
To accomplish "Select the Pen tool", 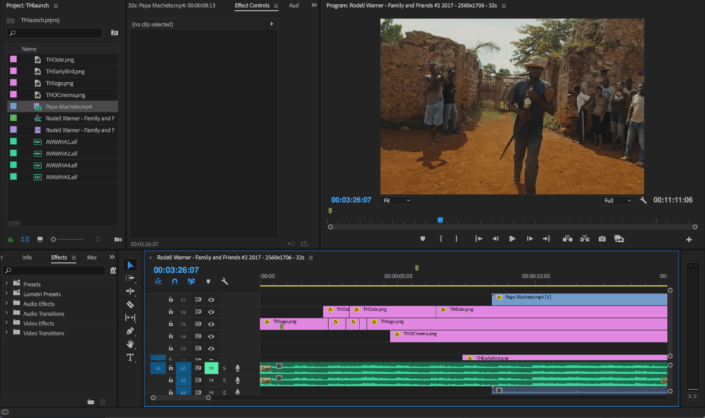I will point(130,331).
